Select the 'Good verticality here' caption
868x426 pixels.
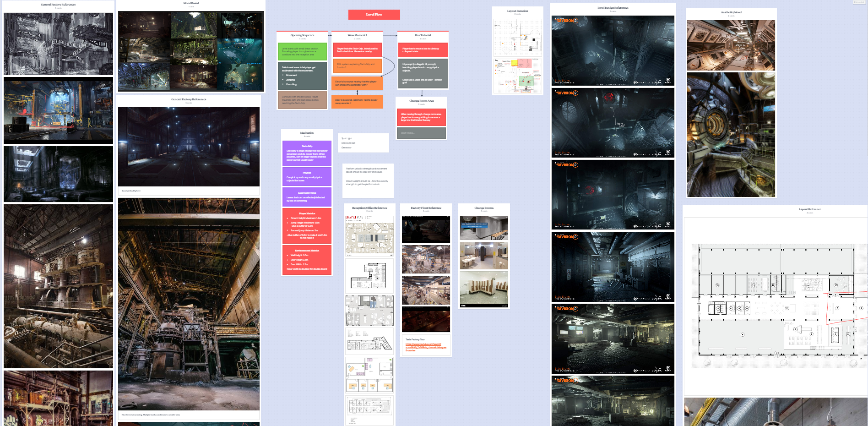pyautogui.click(x=131, y=191)
